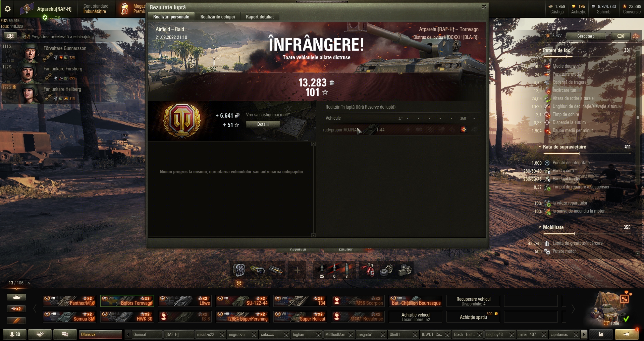Click the Cercetare button
The image size is (644, 341).
point(586,36)
